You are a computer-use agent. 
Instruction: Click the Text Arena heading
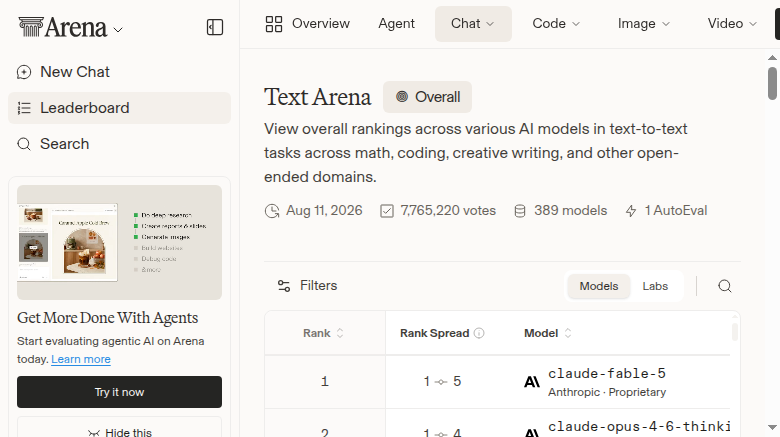tap(317, 97)
